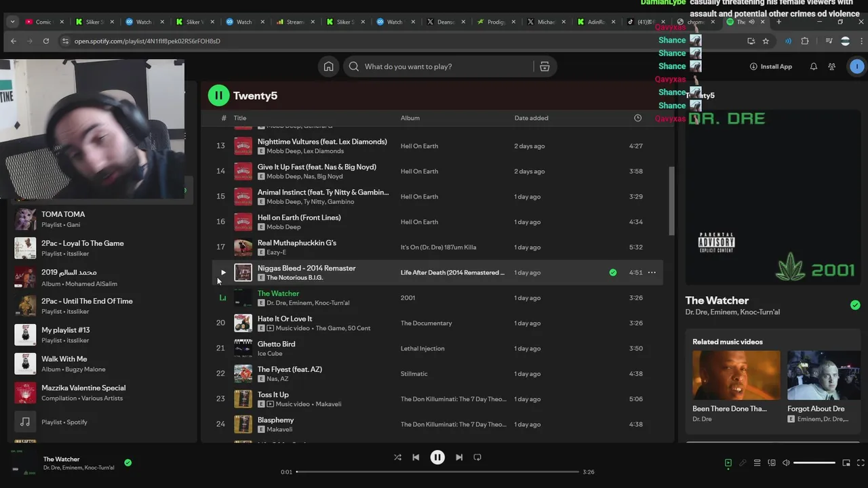Click the track list vertical scrollbar
This screenshot has height=488, width=868.
pos(673,201)
